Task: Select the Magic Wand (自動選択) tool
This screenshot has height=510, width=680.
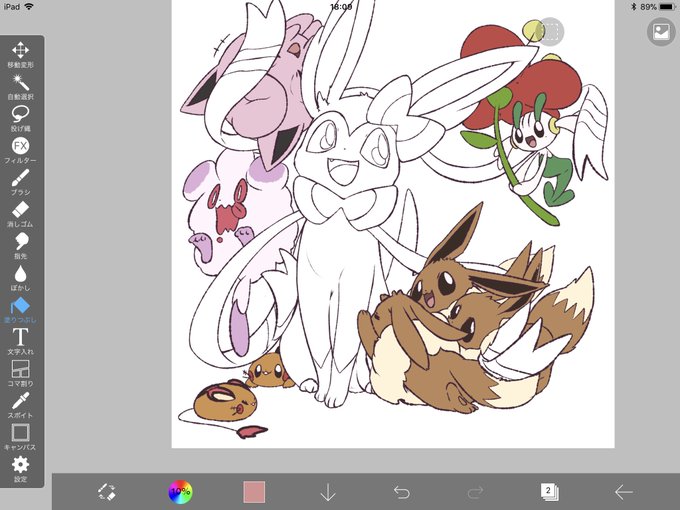Action: (x=20, y=87)
